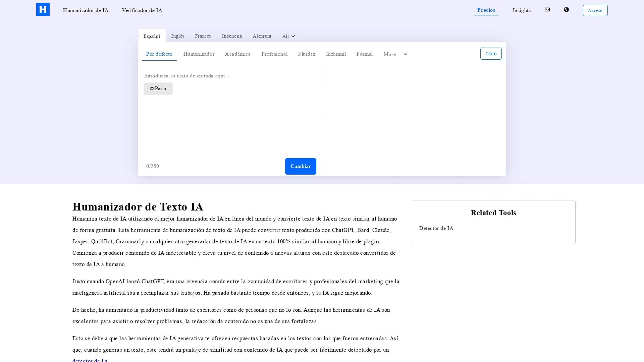Click the Related Tools heading
This screenshot has height=362, width=644.
[x=493, y=213]
